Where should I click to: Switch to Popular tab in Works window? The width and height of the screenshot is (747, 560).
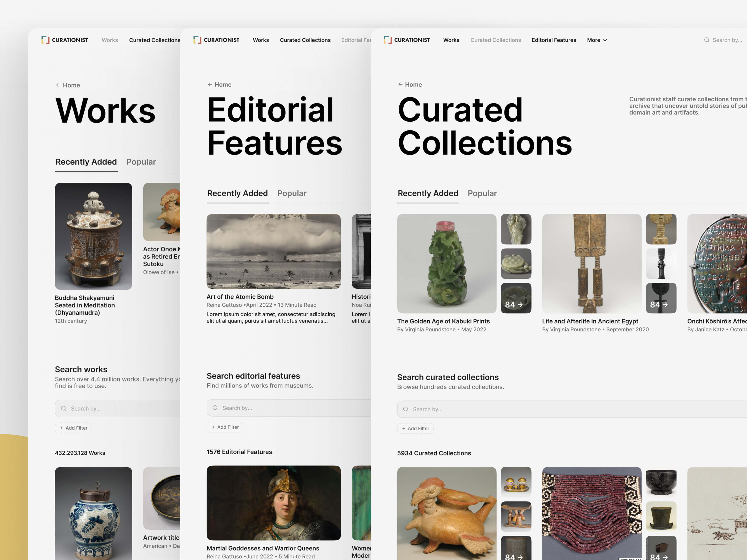tap(141, 162)
